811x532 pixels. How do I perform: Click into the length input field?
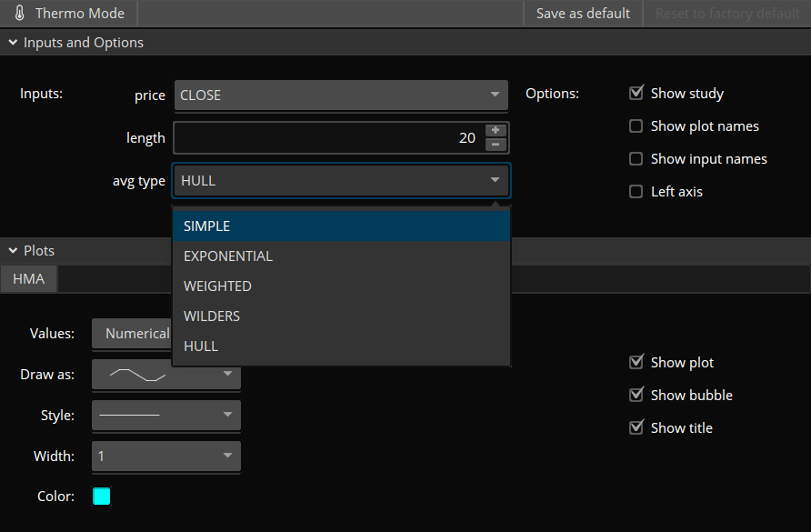[330, 137]
